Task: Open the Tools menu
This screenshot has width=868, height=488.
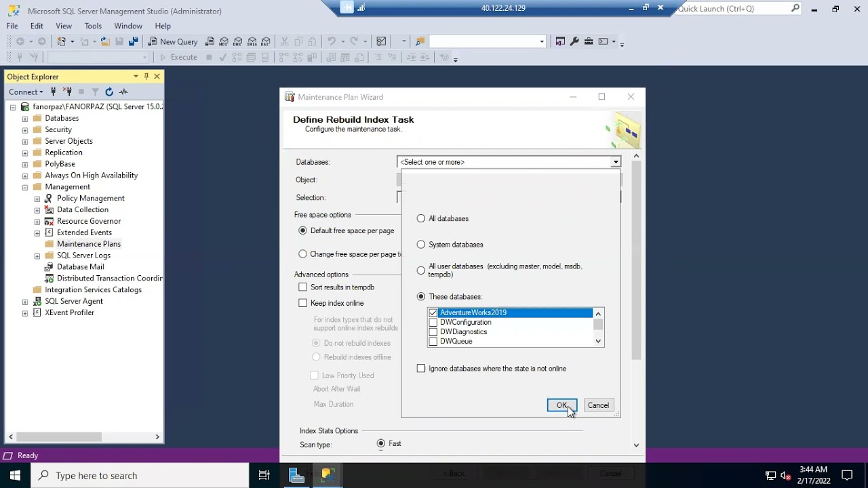Action: pyautogui.click(x=93, y=26)
